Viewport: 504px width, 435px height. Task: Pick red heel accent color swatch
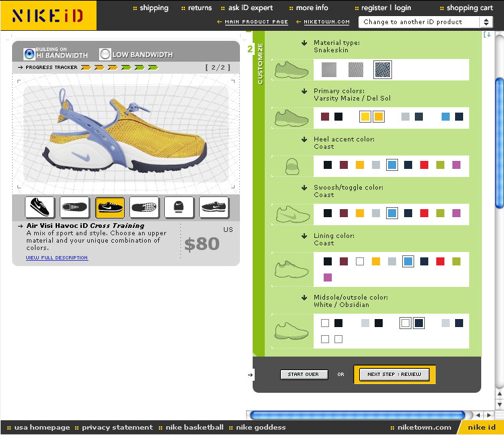(x=424, y=165)
